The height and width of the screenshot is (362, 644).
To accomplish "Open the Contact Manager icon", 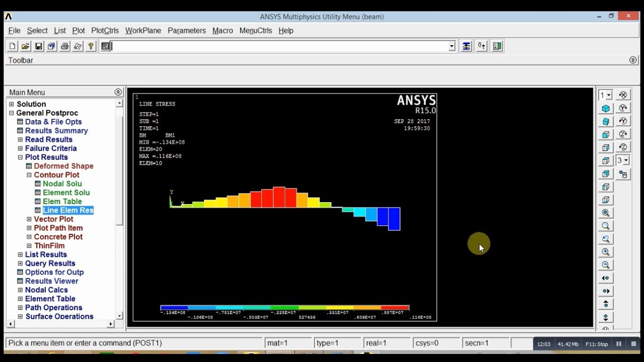I will 498,46.
